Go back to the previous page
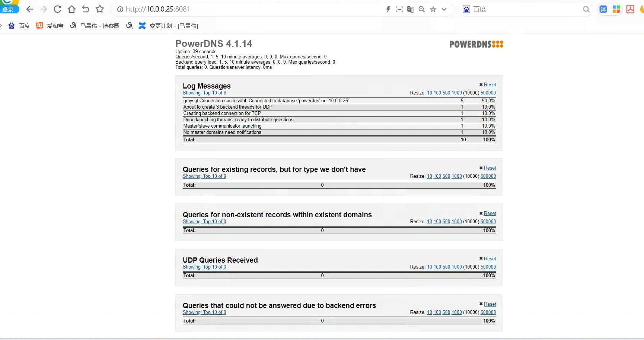 29,9
